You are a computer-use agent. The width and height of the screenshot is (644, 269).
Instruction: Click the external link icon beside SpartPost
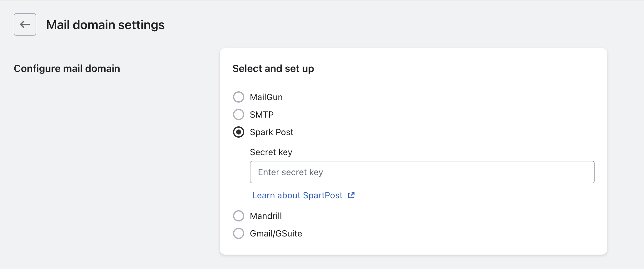351,195
